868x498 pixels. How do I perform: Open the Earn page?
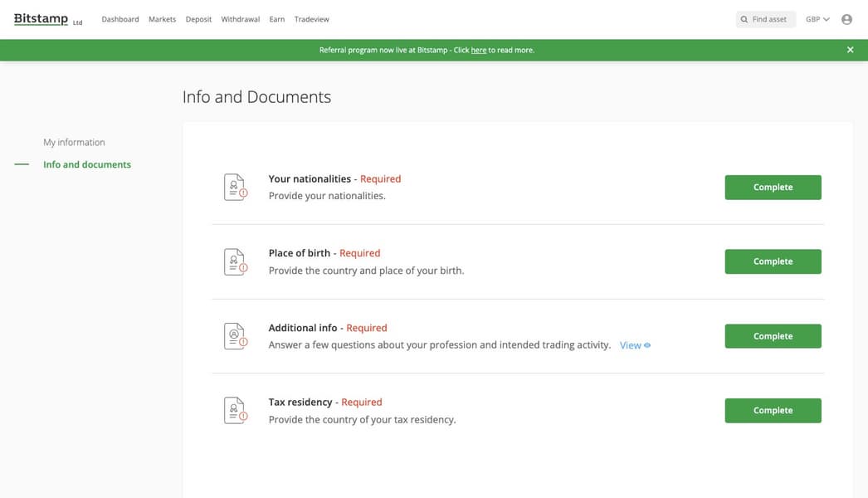click(277, 19)
